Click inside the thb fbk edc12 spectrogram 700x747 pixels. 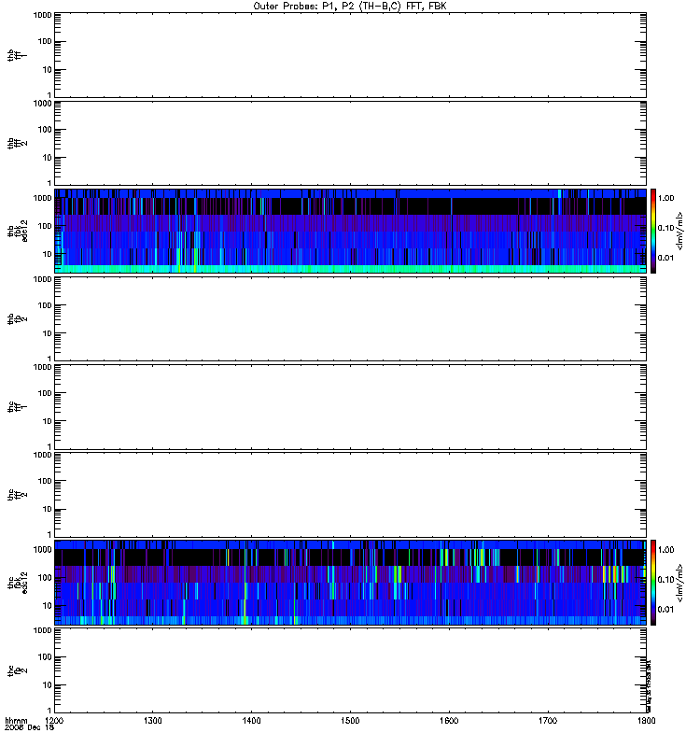point(350,231)
